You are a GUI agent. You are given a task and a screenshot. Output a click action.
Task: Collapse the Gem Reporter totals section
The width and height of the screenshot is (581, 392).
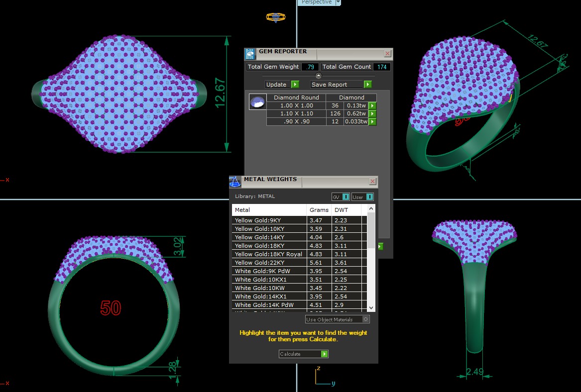click(x=319, y=76)
